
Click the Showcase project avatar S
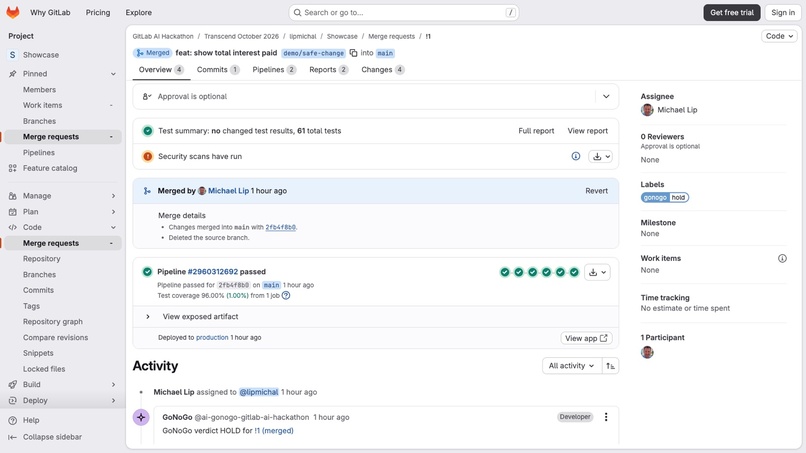pyautogui.click(x=13, y=55)
